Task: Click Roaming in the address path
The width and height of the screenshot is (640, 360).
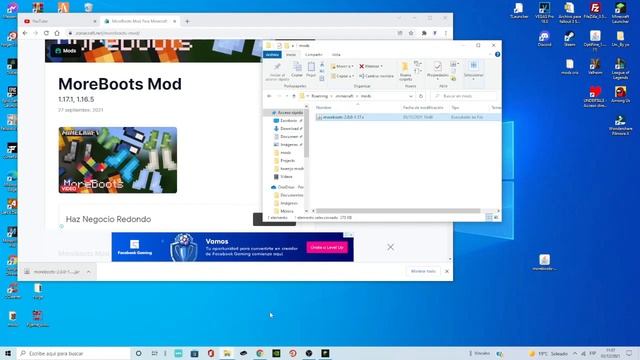Action: [320, 96]
